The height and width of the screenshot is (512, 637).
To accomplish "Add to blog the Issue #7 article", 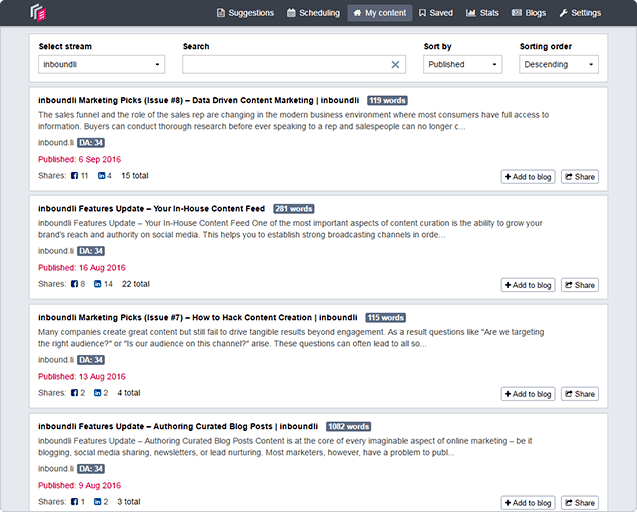I will tap(528, 394).
